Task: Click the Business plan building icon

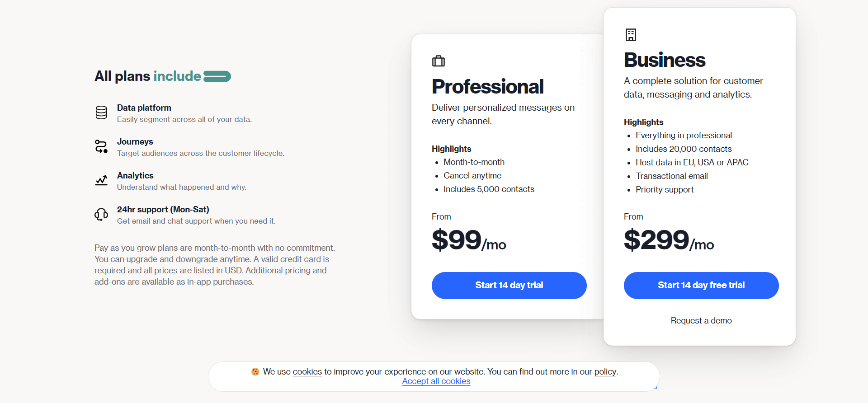Action: [631, 34]
